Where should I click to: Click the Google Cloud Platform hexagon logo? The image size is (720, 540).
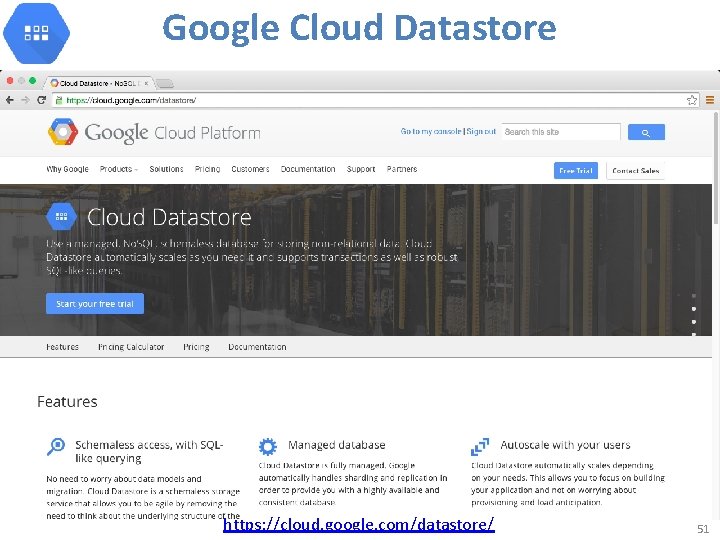point(63,132)
